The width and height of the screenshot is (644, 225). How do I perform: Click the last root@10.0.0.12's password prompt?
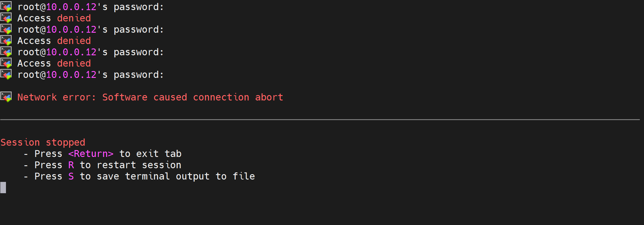(91, 75)
